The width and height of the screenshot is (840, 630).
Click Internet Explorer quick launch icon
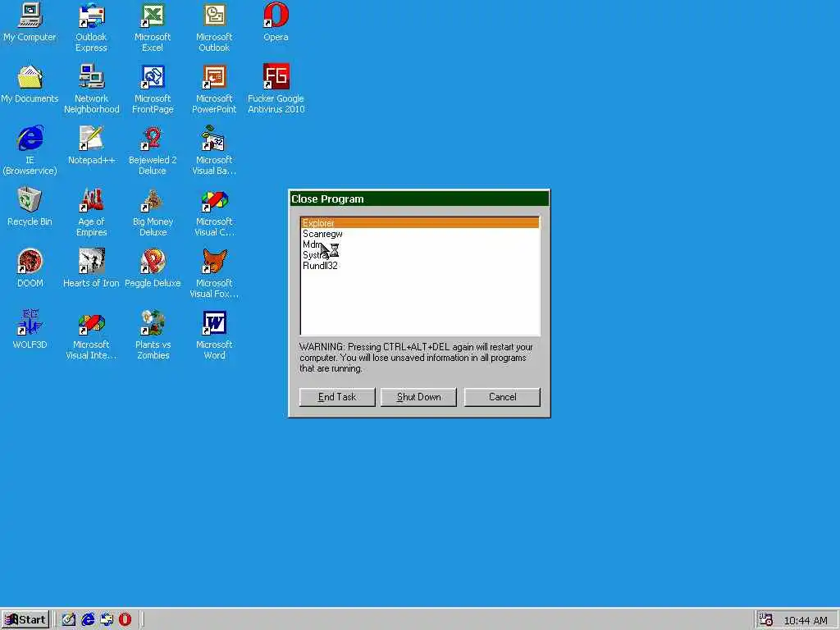[88, 620]
